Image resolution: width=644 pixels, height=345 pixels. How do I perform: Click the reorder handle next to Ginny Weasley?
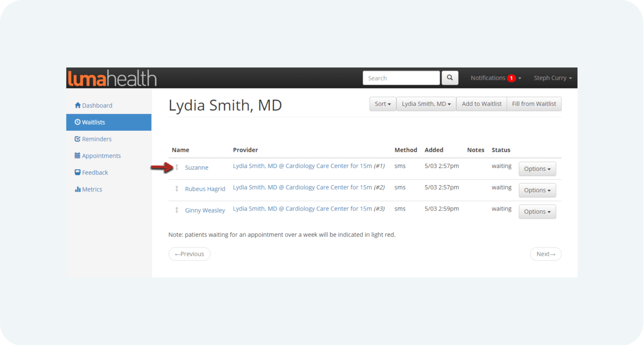[x=177, y=210]
